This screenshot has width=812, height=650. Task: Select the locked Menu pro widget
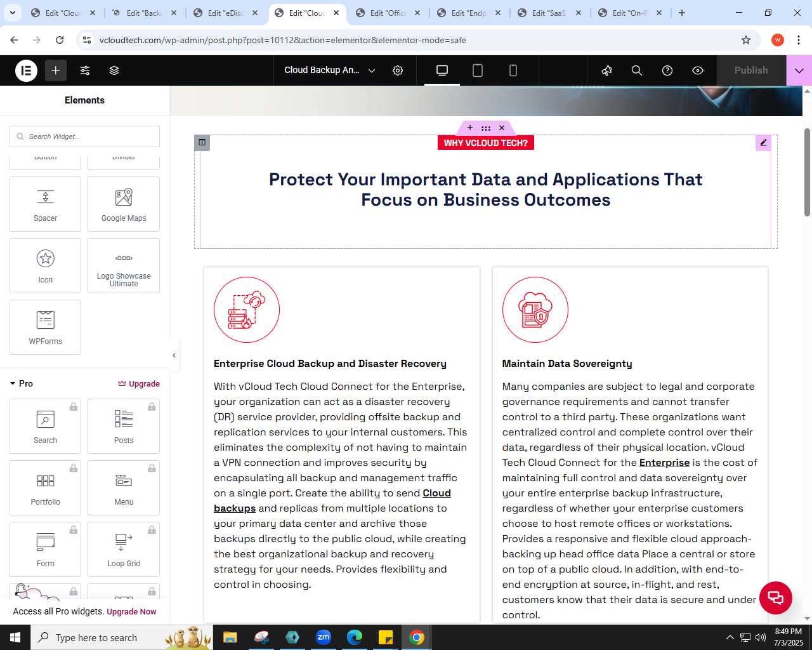(124, 487)
